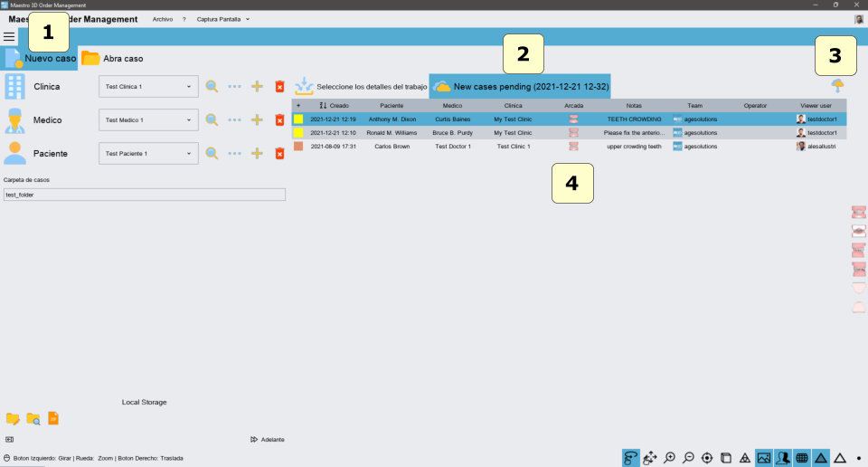Add a new Clinica with plus icon
Screen dimensions: 868x467
pos(257,86)
